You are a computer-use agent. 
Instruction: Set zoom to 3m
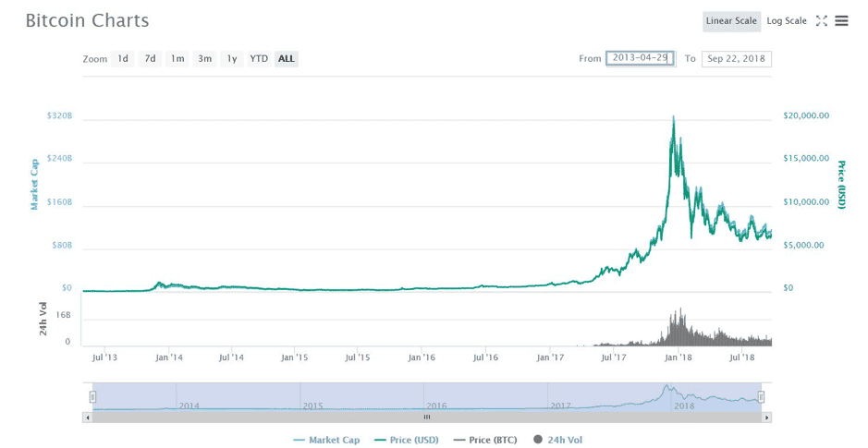tap(205, 58)
